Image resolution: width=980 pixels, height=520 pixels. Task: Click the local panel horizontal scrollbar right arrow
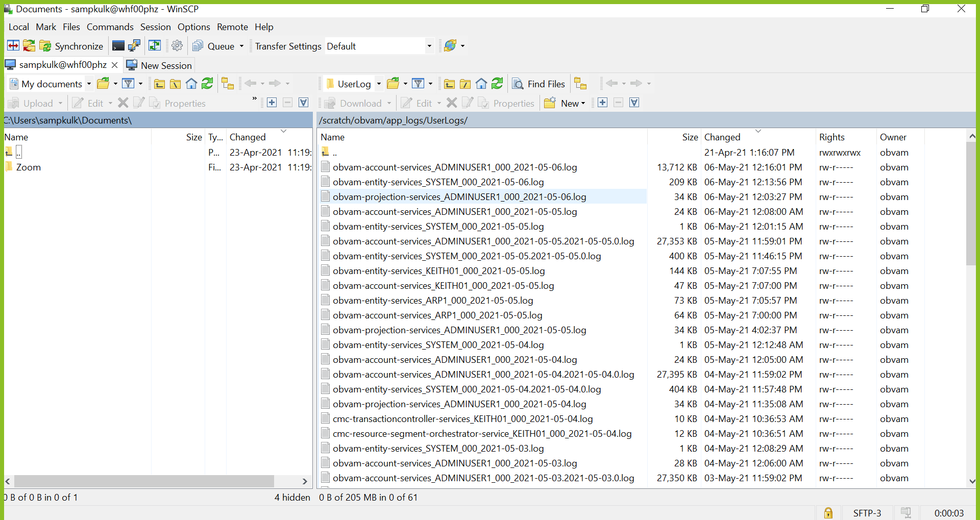tap(305, 481)
